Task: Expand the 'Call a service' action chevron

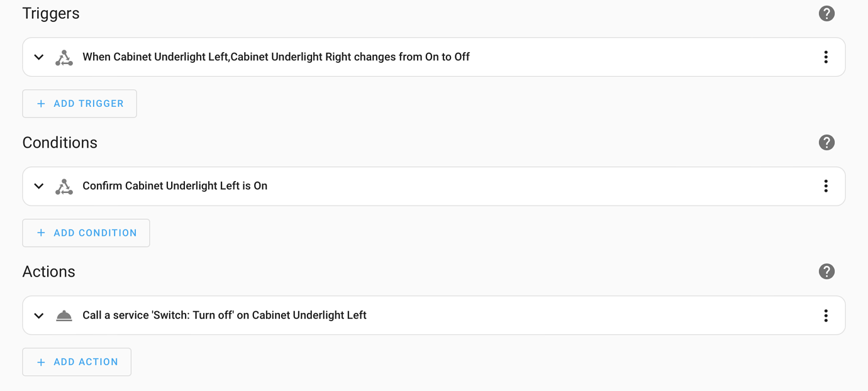Action: pos(39,316)
